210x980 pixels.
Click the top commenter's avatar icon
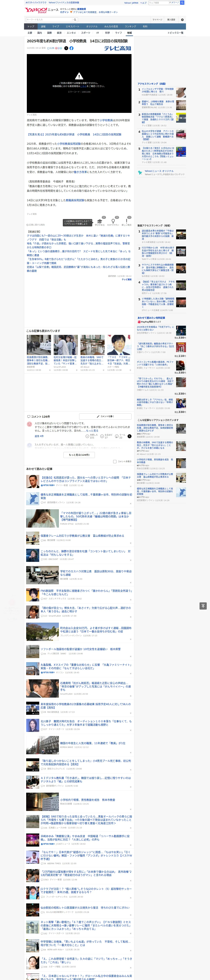[29, 424]
